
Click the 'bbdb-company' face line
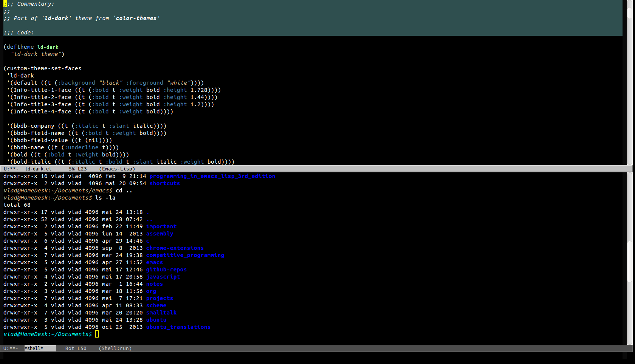87,126
